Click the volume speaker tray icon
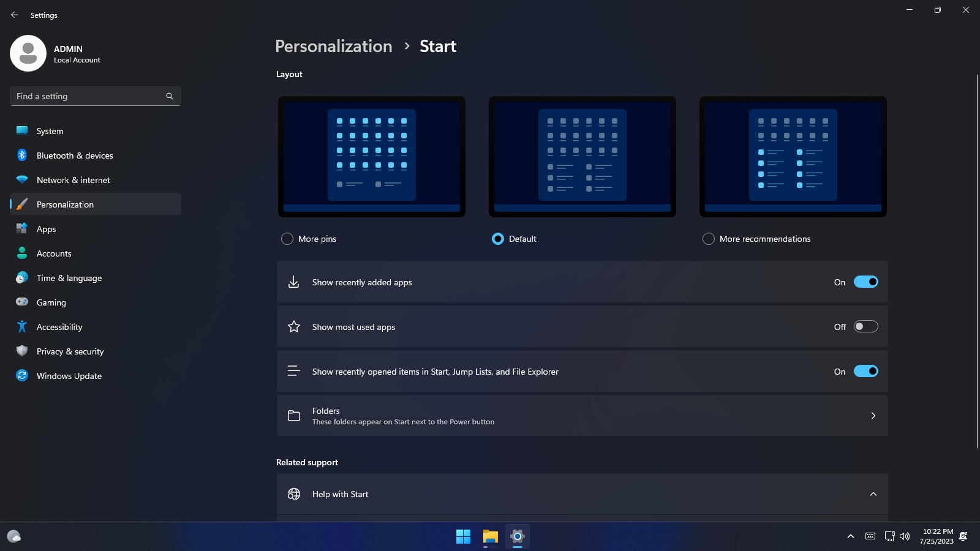This screenshot has height=551, width=980. coord(905,536)
